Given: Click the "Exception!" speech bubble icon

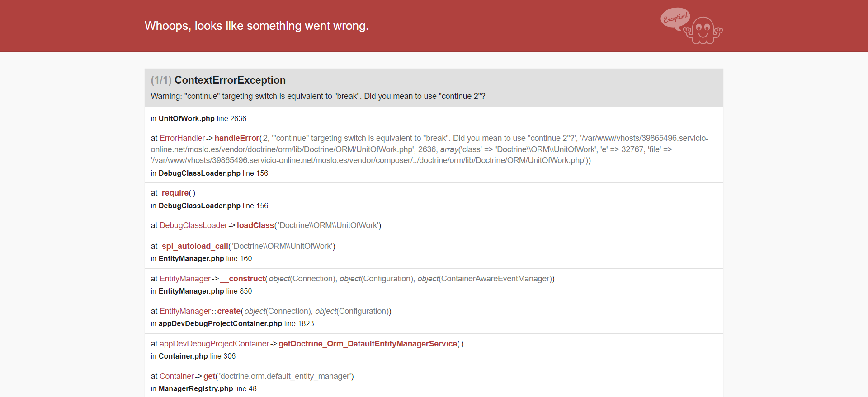Looking at the screenshot, I should coord(675,18).
